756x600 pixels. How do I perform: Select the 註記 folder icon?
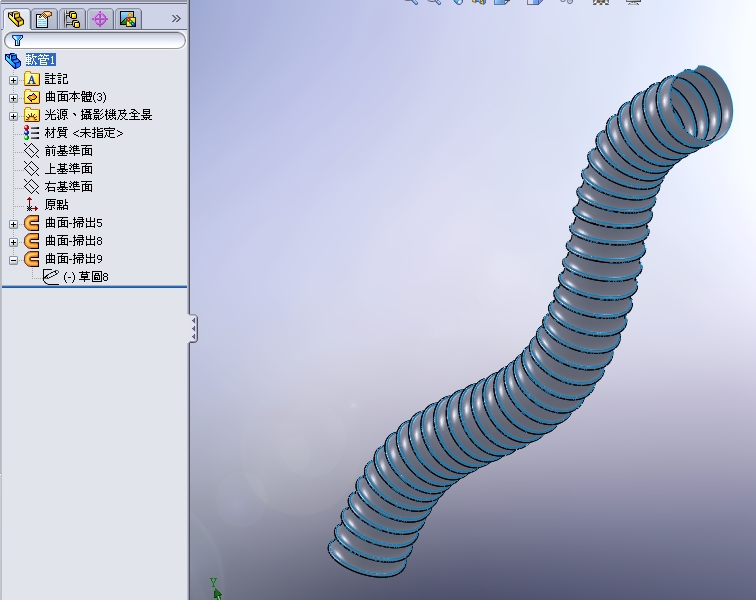[x=32, y=79]
